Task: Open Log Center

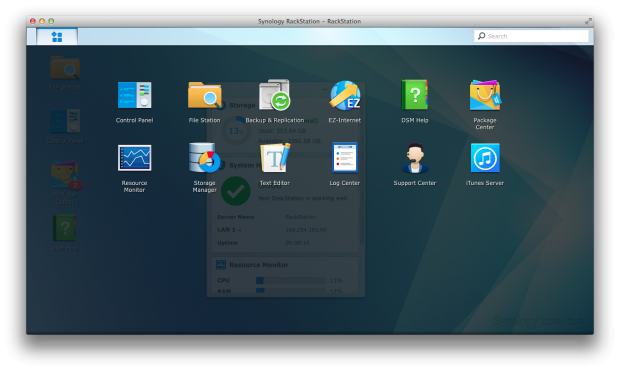Action: [x=345, y=165]
